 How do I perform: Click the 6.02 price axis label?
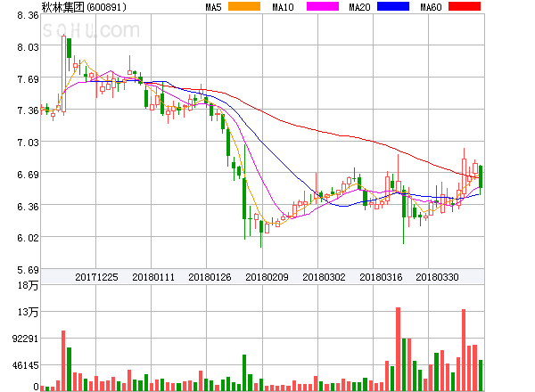[28, 238]
